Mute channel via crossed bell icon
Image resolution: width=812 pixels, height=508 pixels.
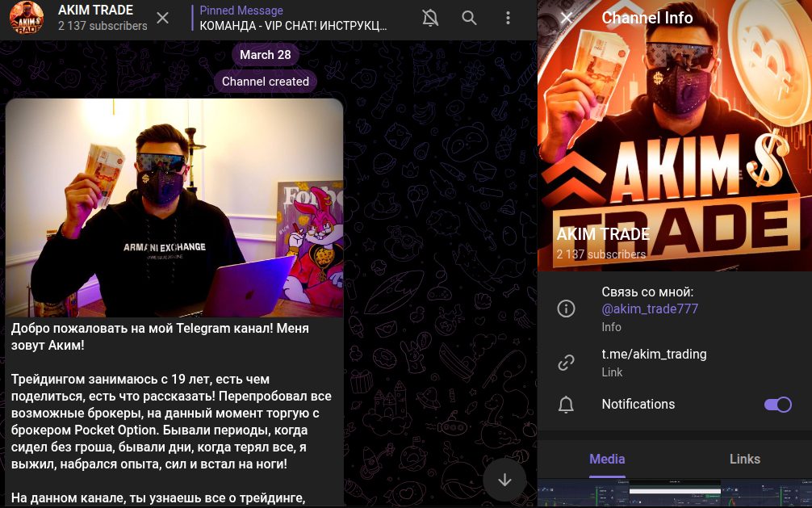click(430, 18)
